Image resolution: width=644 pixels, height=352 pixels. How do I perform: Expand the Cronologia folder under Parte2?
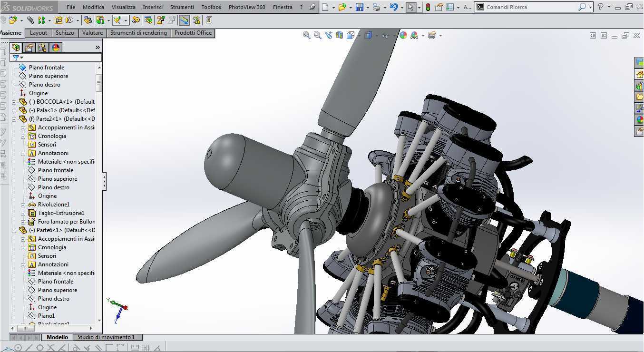pos(23,136)
